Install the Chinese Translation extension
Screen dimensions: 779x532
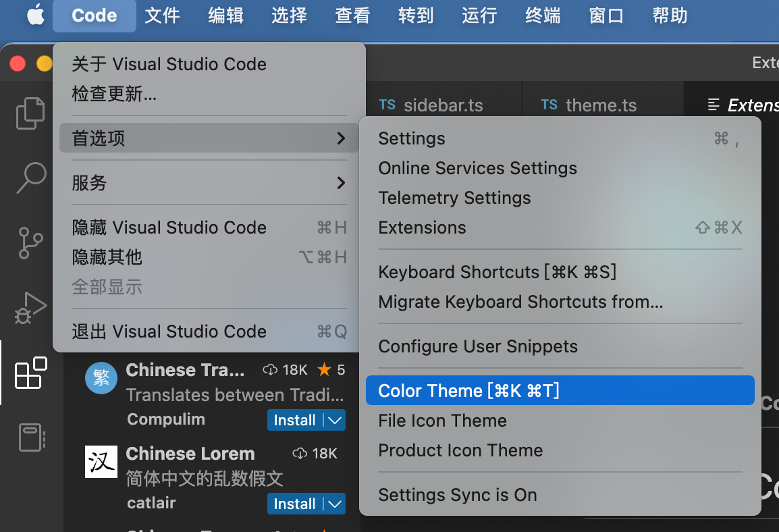pos(295,420)
